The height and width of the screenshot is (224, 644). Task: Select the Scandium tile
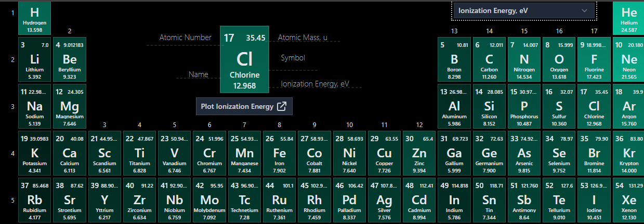coord(104,154)
